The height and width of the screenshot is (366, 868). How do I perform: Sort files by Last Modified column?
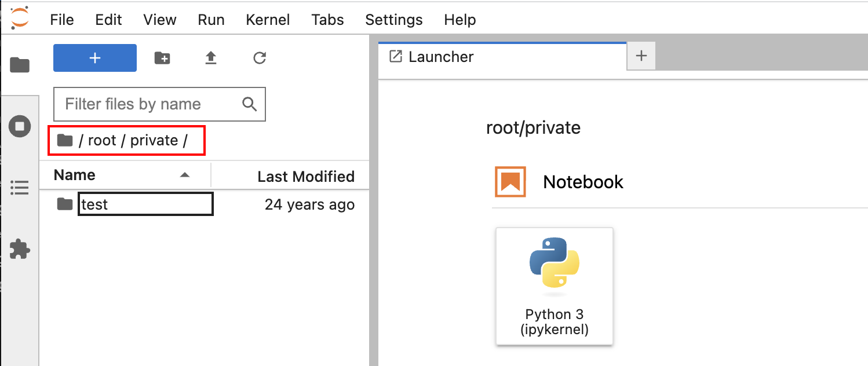pos(305,176)
